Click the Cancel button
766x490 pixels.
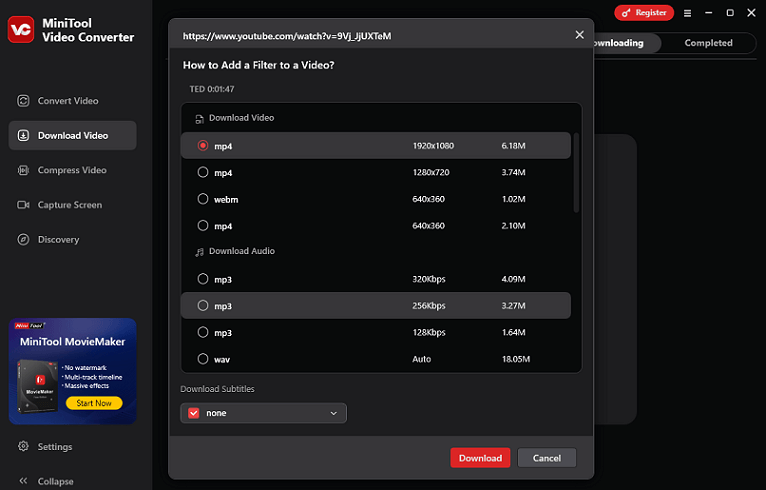point(547,458)
